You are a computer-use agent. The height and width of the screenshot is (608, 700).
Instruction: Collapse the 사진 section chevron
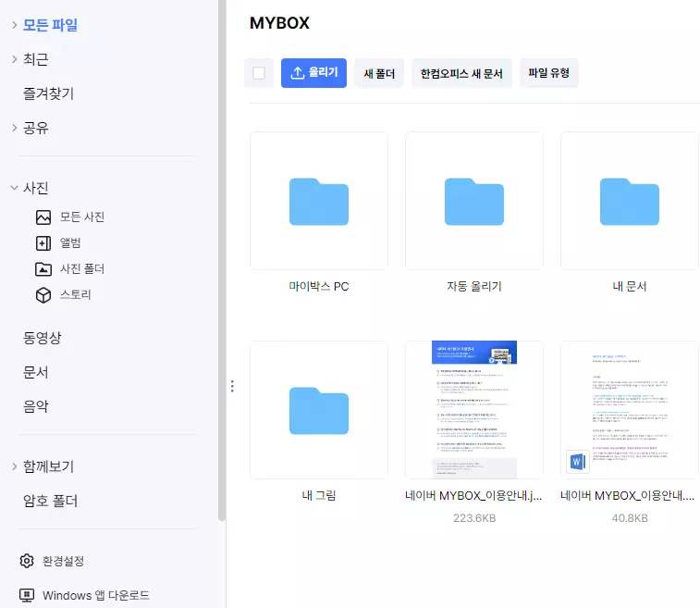tap(14, 188)
